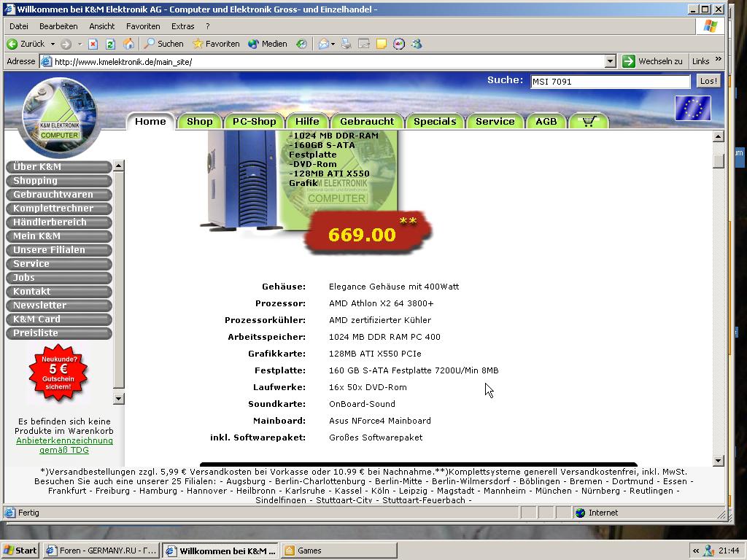The image size is (747, 560).
Task: Switch to the PC-Shop tab
Action: pyautogui.click(x=254, y=122)
